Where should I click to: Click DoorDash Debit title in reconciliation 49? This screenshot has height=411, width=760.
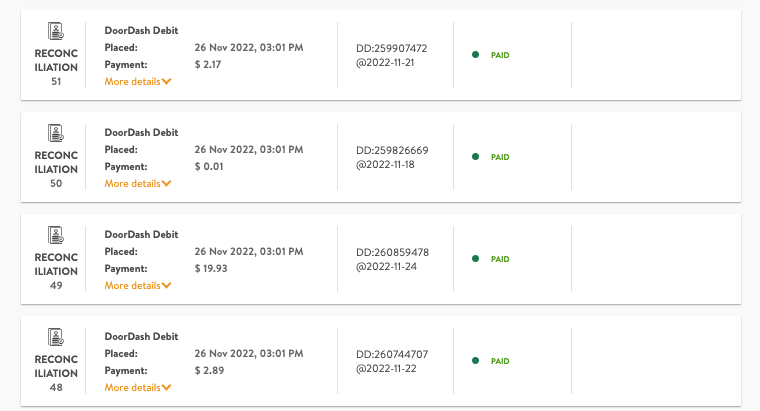coord(141,234)
